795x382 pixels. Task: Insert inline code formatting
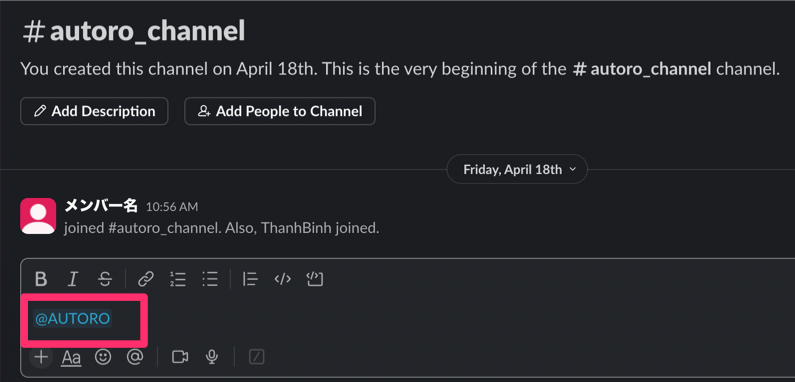coord(282,279)
